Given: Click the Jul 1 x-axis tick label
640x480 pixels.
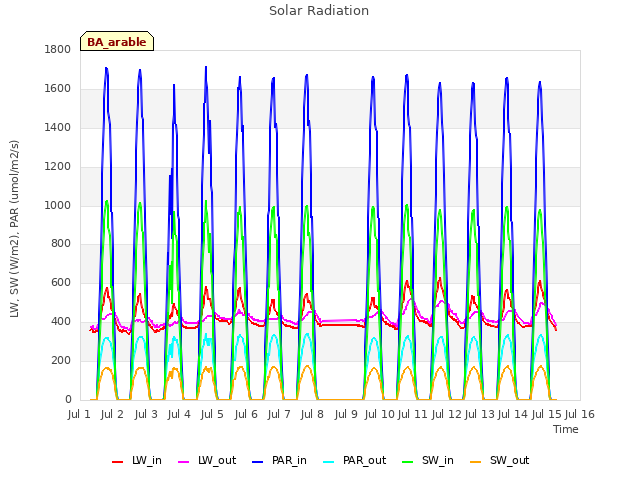Looking at the screenshot, I should pyautogui.click(x=79, y=414).
